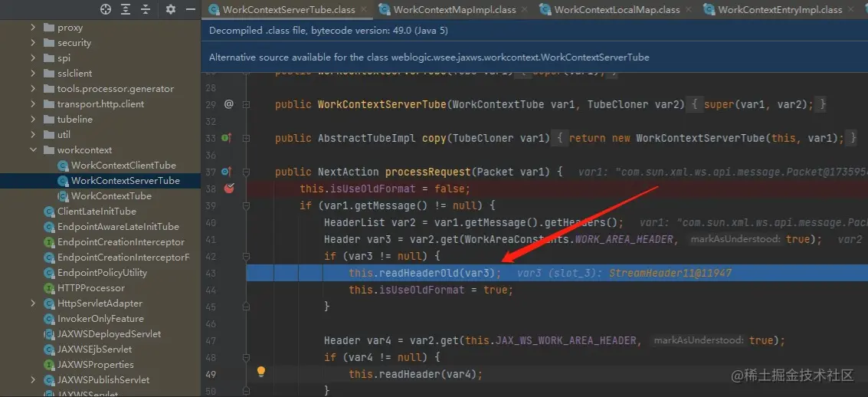Expand the JAXWSPublishServlet node
Screen dimensions: 868x397
click(x=33, y=380)
